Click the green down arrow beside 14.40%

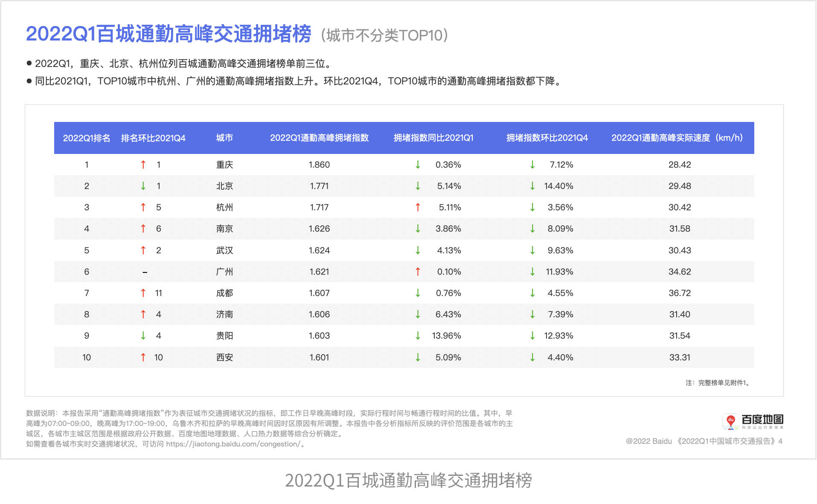click(x=532, y=186)
